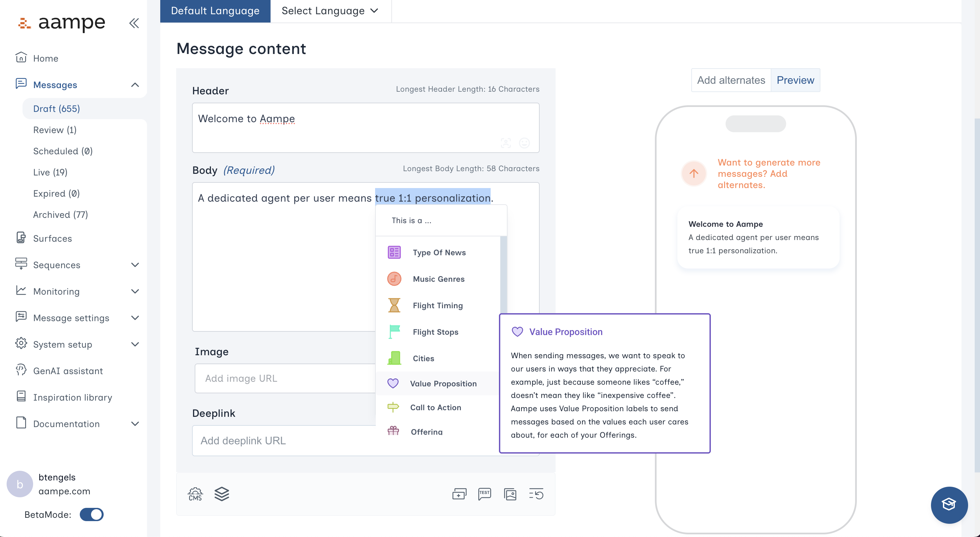Insert an emoji into the Header field
This screenshot has width=980, height=537.
(x=525, y=143)
